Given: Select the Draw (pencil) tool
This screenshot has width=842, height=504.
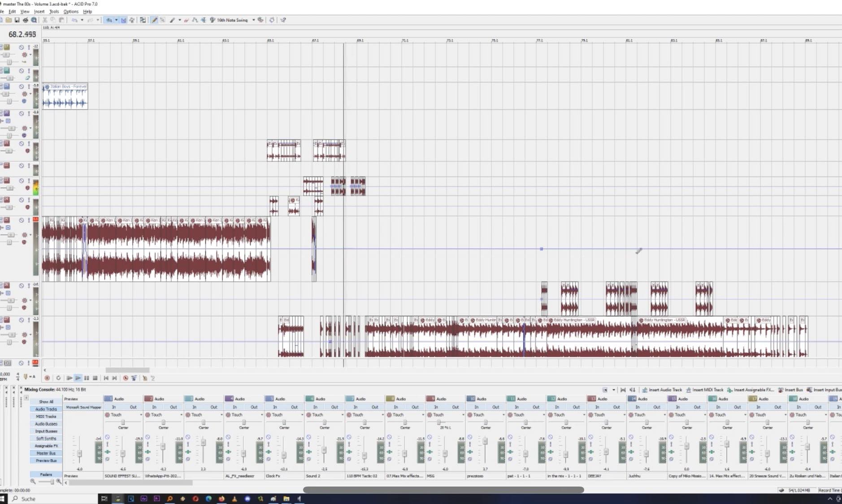Looking at the screenshot, I should coord(154,20).
